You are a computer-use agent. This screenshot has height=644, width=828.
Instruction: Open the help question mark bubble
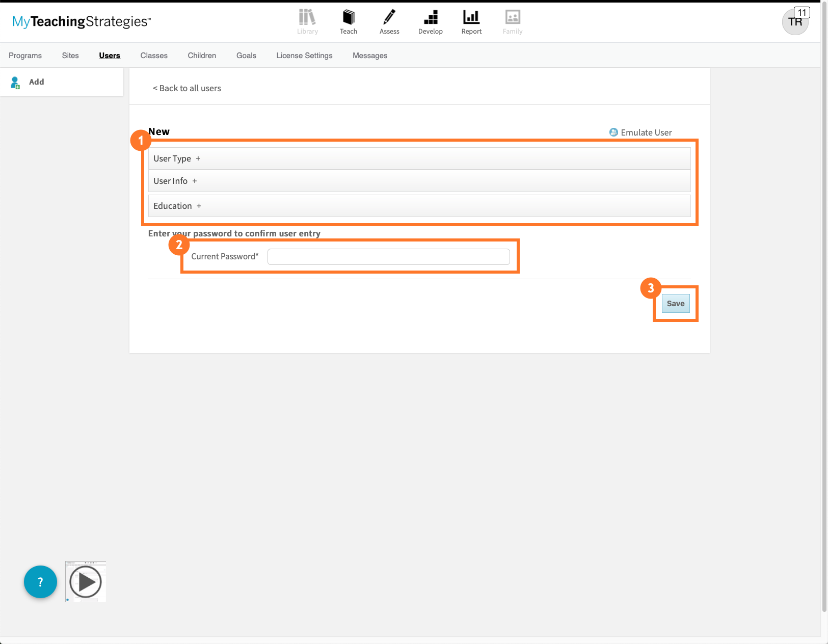point(40,581)
